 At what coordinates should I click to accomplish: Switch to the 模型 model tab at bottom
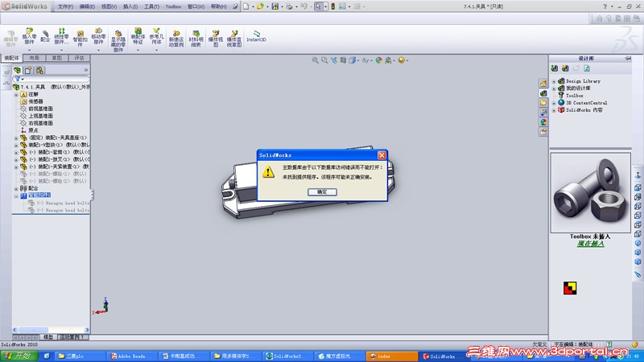(47, 337)
